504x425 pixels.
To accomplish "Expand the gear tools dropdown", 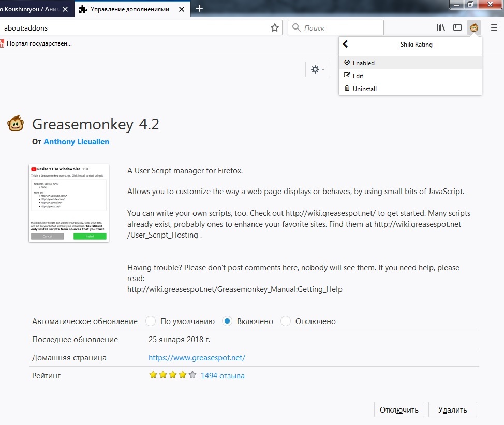I will (317, 69).
